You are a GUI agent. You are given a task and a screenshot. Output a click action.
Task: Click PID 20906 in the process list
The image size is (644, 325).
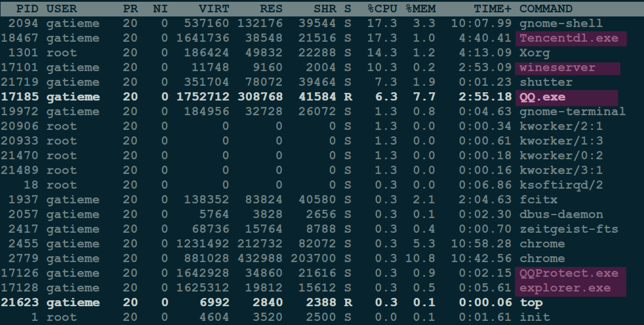20,126
